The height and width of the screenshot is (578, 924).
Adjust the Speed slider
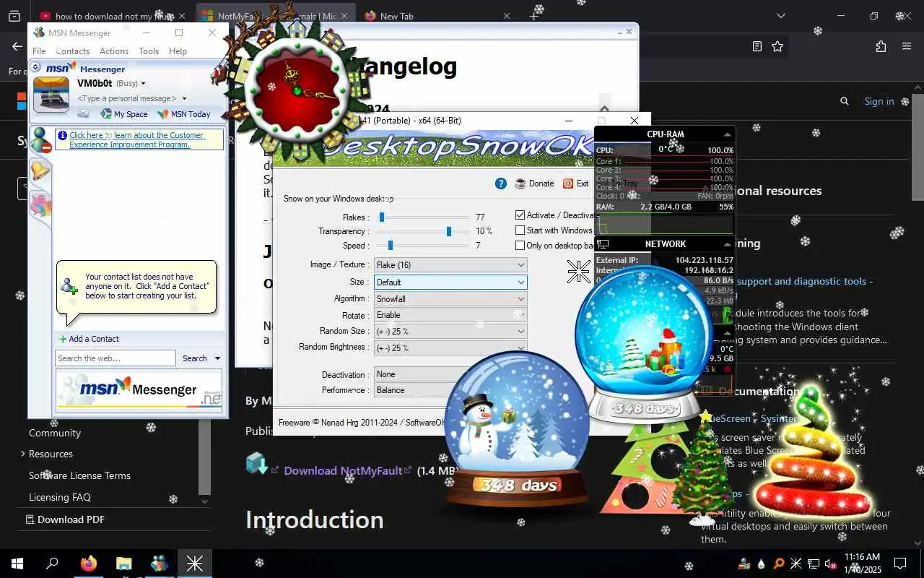click(390, 246)
